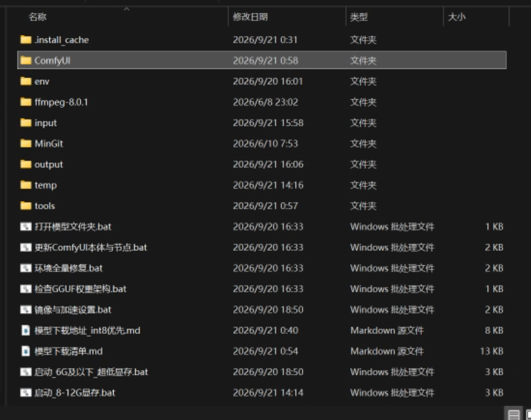Image resolution: width=531 pixels, height=420 pixels.
Task: Click the date 2026/9/21 16:06
Action: [268, 165]
